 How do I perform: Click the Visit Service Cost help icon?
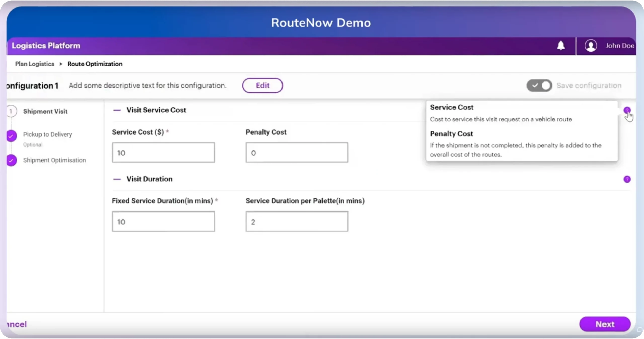point(627,110)
